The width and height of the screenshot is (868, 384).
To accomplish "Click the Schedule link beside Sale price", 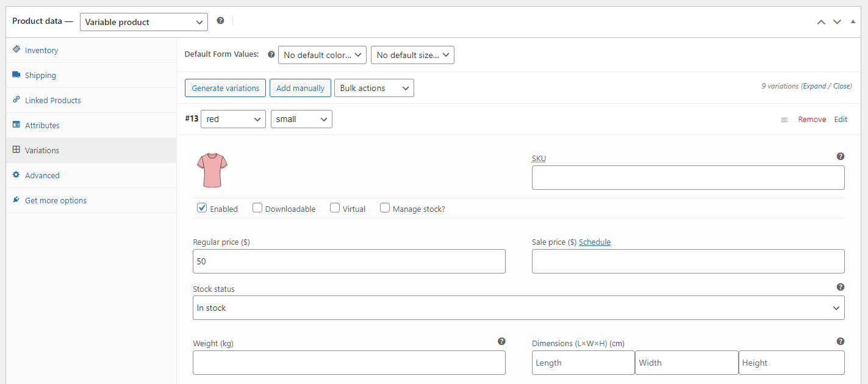I will [x=595, y=242].
